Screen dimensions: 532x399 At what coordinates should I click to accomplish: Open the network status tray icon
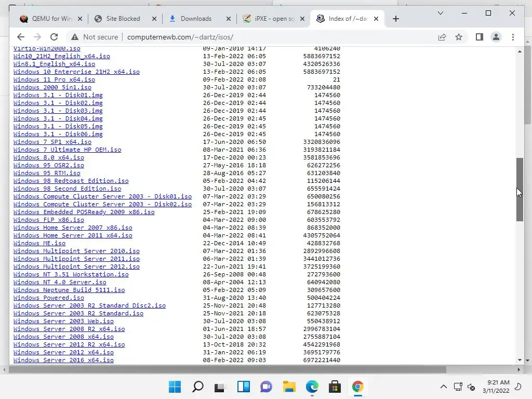tap(458, 387)
